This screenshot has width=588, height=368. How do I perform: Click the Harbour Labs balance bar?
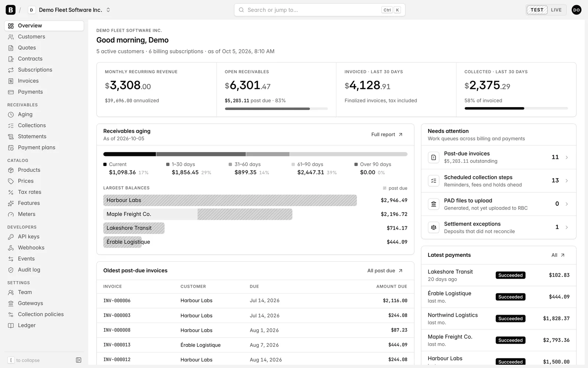pyautogui.click(x=230, y=200)
